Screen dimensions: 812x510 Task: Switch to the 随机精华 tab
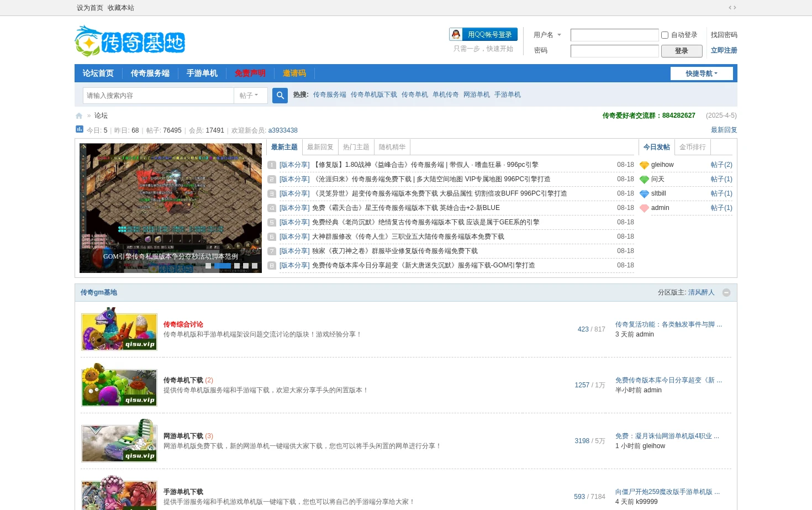point(392,147)
